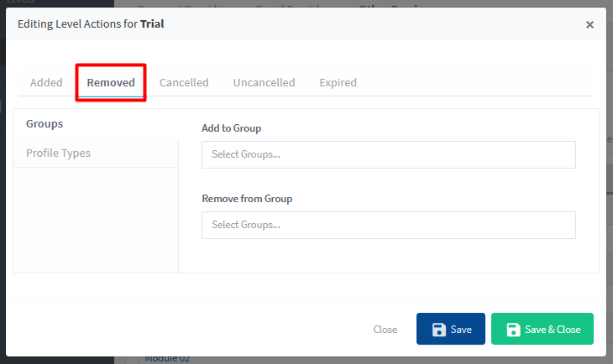This screenshot has height=364, width=613.
Task: Close the dialog with the X icon
Action: pyautogui.click(x=589, y=24)
